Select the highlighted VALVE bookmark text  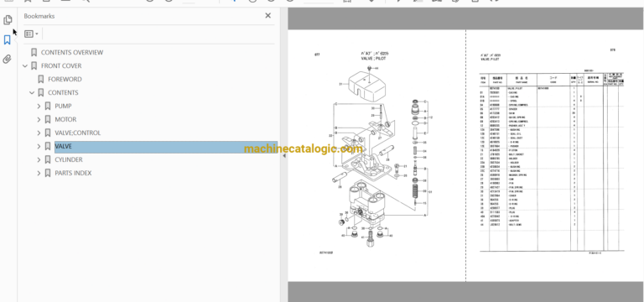click(63, 146)
